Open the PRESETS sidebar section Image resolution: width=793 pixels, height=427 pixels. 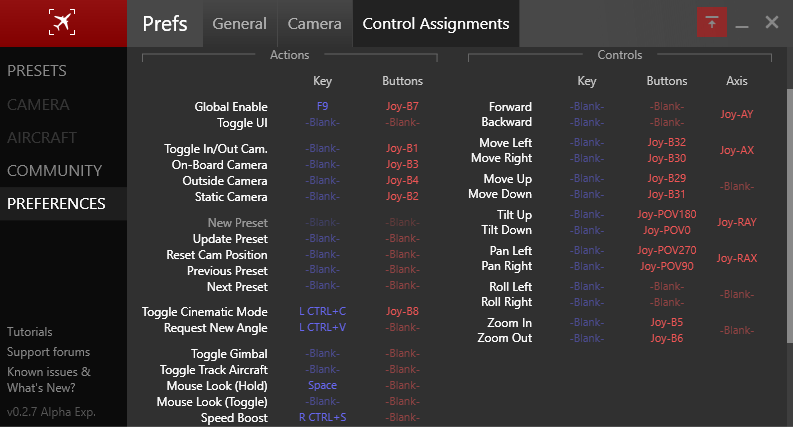tap(37, 71)
